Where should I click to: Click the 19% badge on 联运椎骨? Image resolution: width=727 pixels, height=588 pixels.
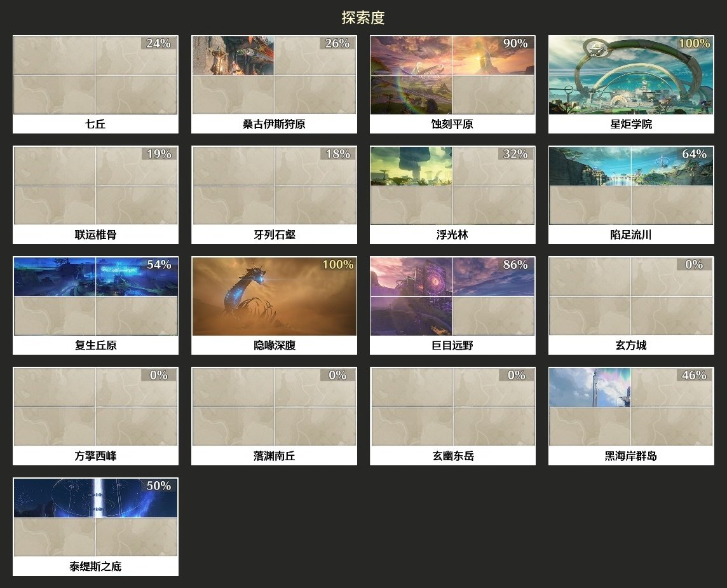click(159, 153)
